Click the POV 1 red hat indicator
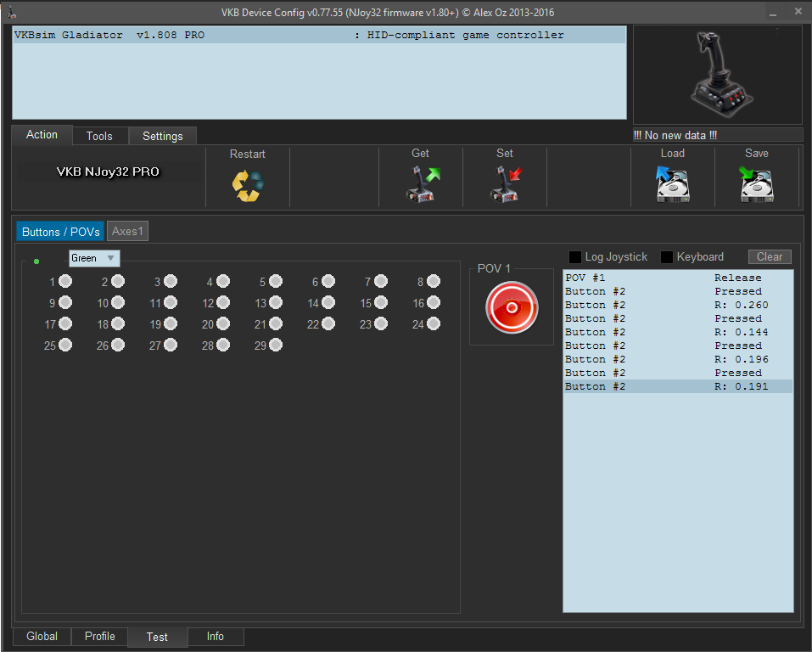812x652 pixels. [x=512, y=308]
